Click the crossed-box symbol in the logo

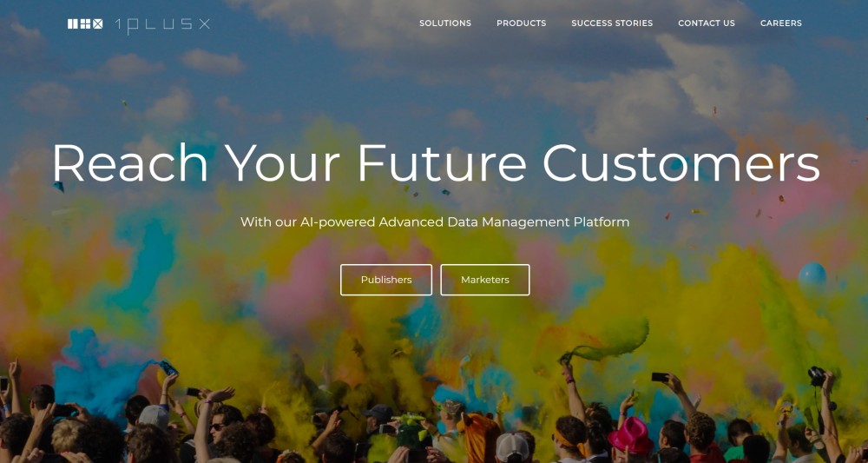[x=98, y=23]
